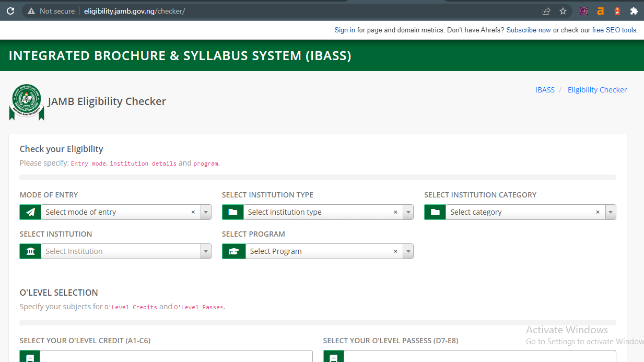Click the share page icon in address bar
Viewport: 644px width, 362px height.
pyautogui.click(x=546, y=11)
